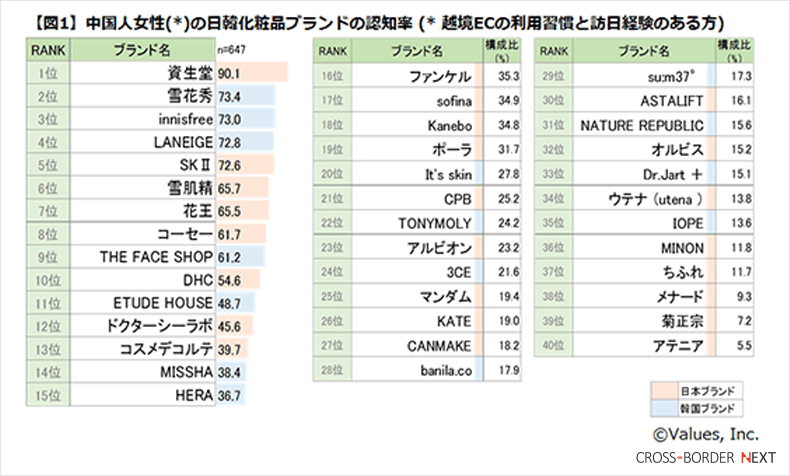Select the ちふれ brand cell
790x476 pixels.
coord(644,272)
